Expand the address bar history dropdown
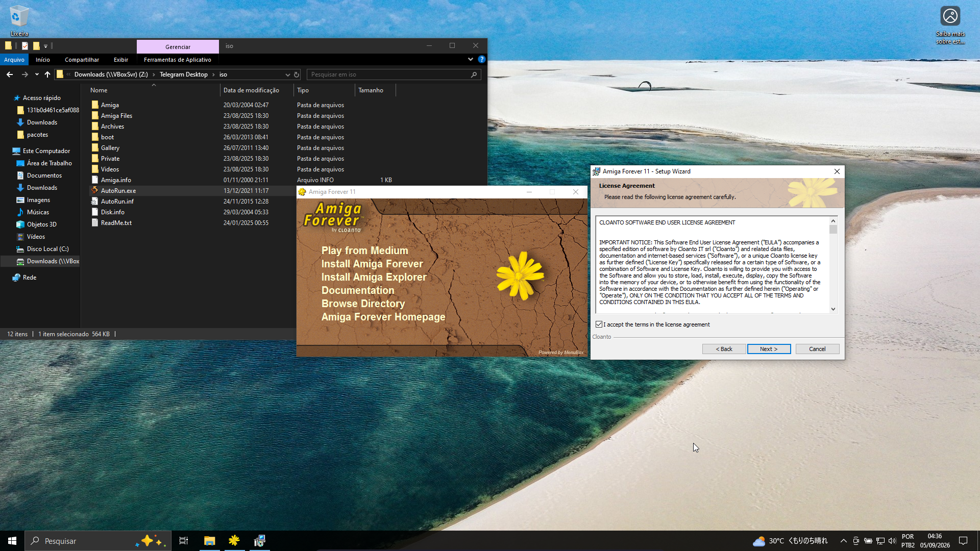This screenshot has height=551, width=980. point(287,74)
